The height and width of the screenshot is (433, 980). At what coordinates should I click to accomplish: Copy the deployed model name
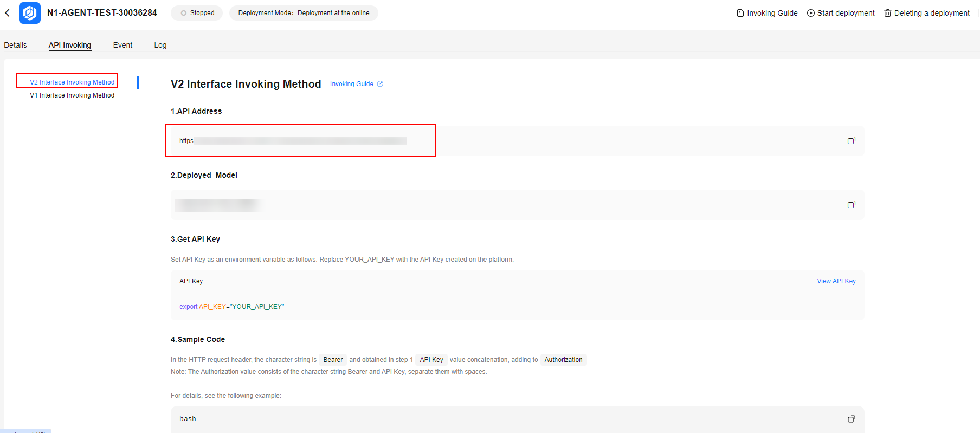851,205
